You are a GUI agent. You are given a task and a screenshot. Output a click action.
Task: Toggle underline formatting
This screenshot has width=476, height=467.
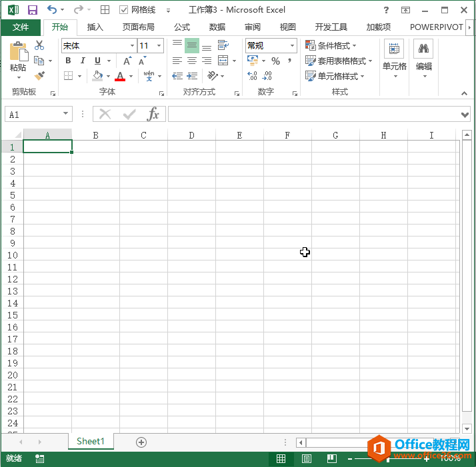click(97, 61)
